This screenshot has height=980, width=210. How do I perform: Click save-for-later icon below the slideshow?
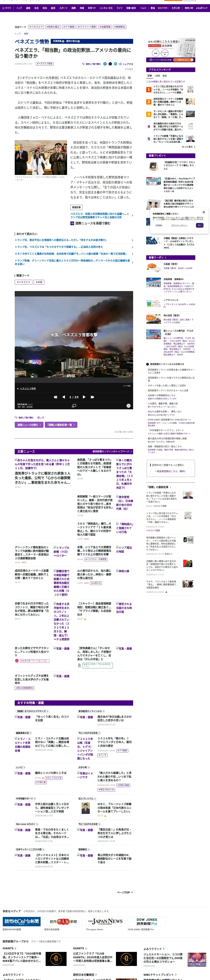point(16,418)
